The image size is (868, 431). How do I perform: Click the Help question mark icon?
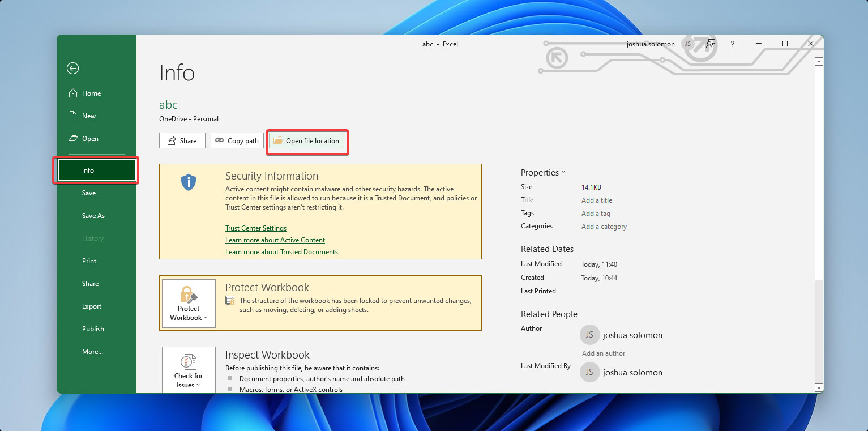pyautogui.click(x=732, y=44)
